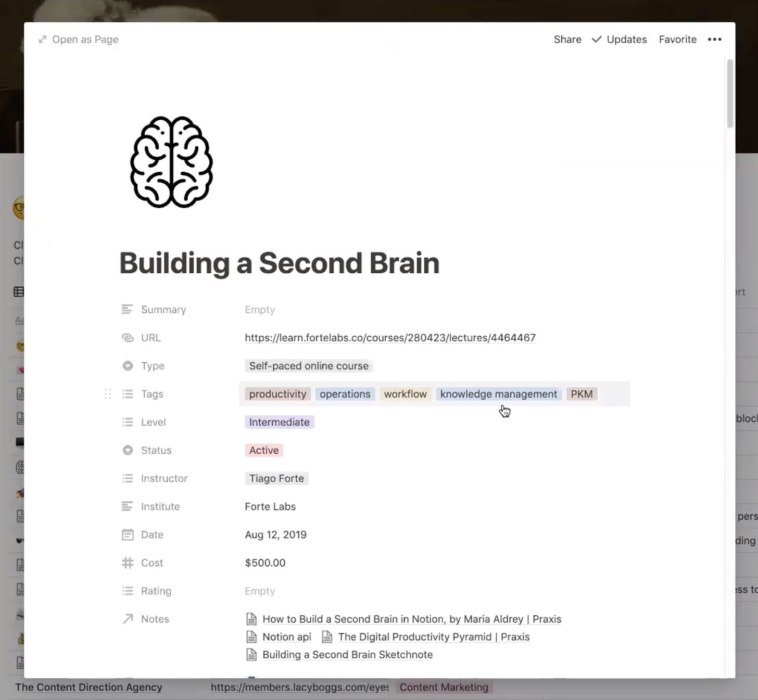Click Content Marketing tag in background table

(444, 687)
